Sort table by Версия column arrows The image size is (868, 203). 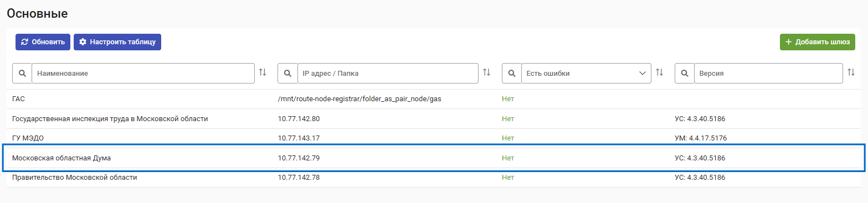[x=851, y=72]
